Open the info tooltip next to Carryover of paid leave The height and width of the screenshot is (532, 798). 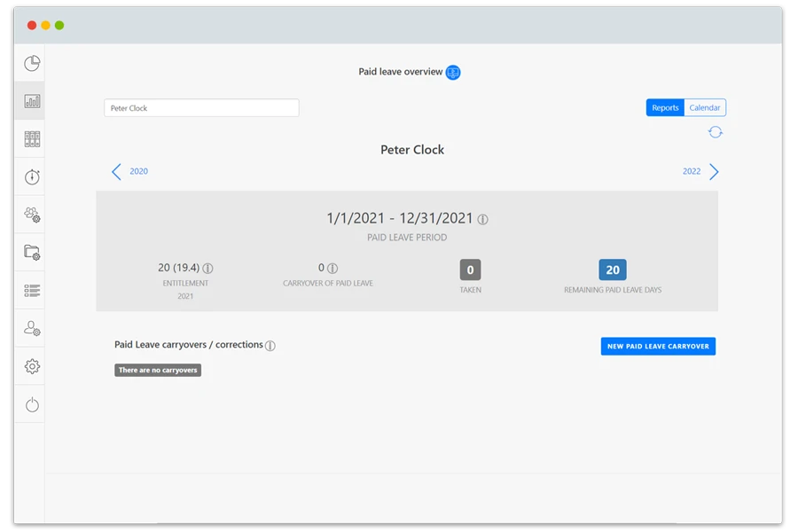pos(332,267)
